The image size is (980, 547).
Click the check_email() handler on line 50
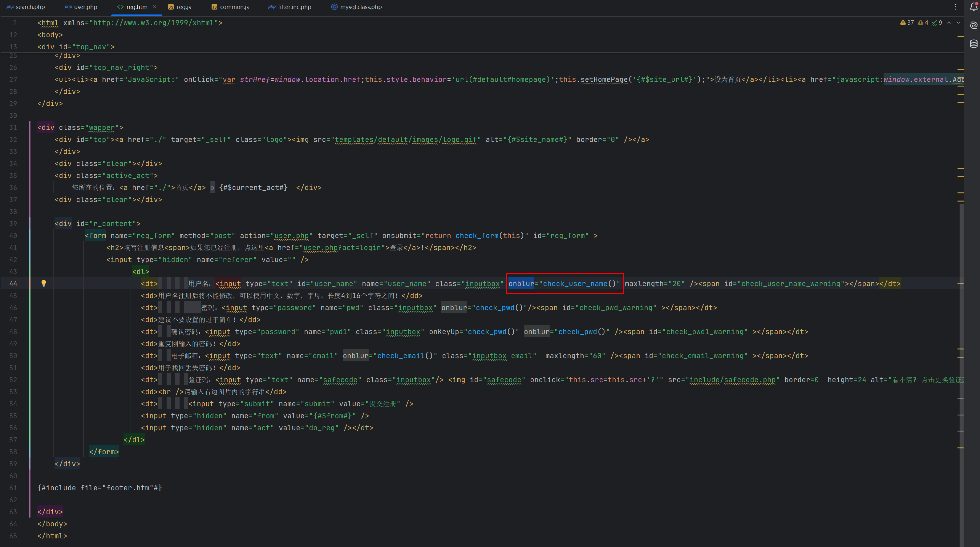(405, 356)
